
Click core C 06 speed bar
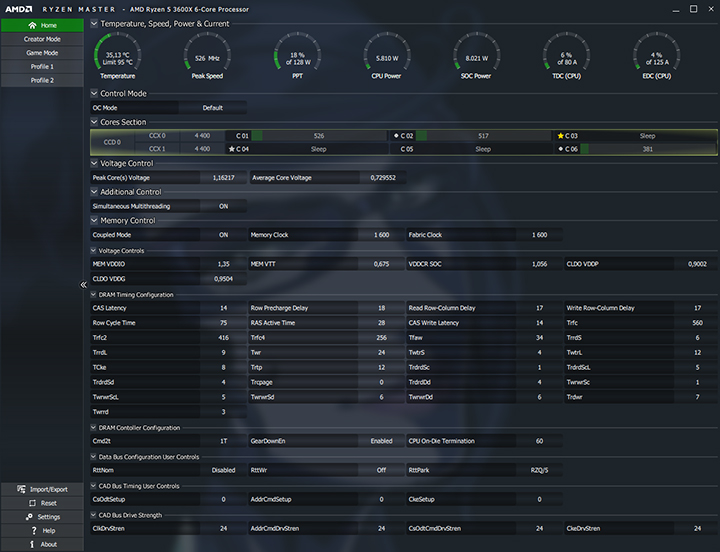647,149
